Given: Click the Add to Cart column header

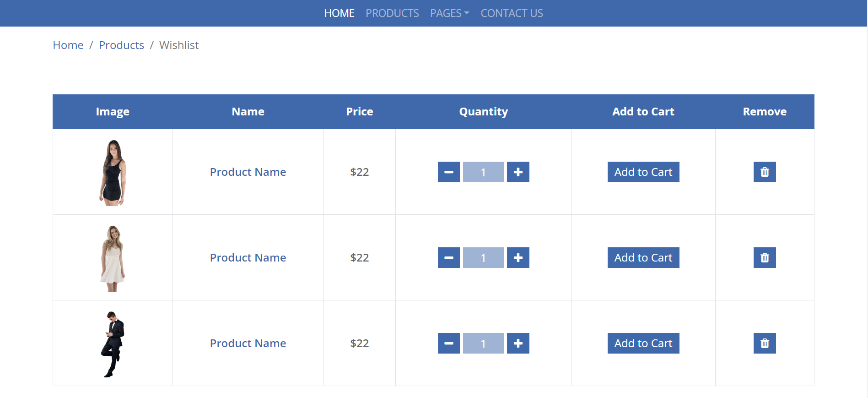Looking at the screenshot, I should (643, 112).
